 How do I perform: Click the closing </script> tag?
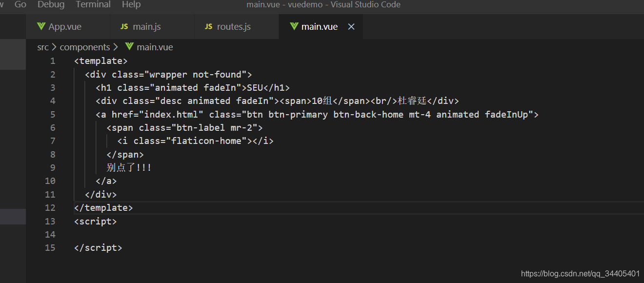tap(98, 248)
